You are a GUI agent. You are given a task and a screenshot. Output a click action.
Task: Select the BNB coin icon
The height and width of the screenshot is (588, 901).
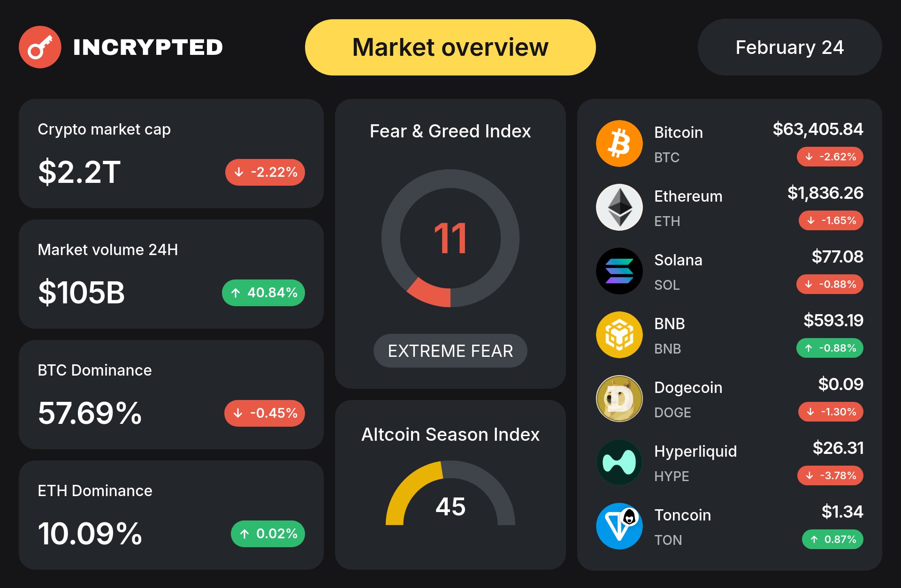click(619, 335)
